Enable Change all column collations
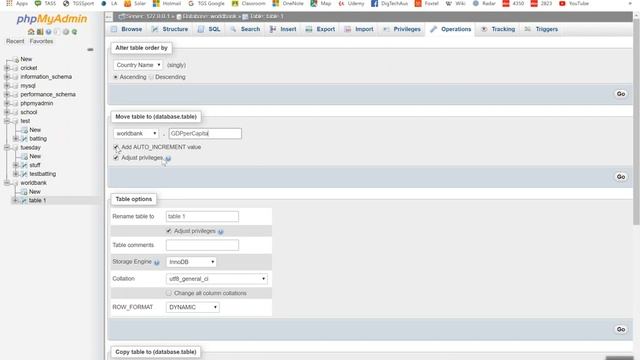Image resolution: width=640 pixels, height=360 pixels. click(x=169, y=293)
